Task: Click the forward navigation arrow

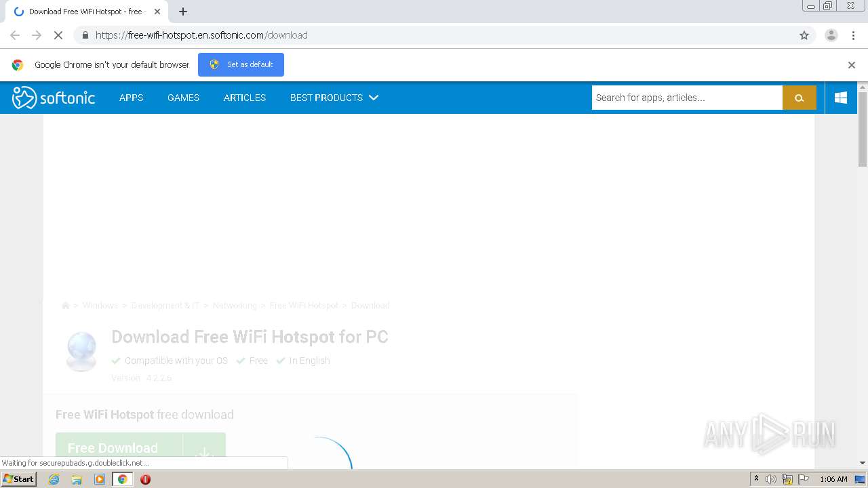Action: coord(37,35)
